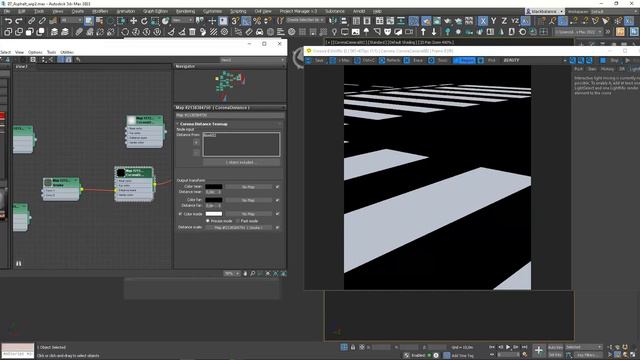This screenshot has height=360, width=640.
Task: Click Refresh in the Corona frame buffer
Action: pyautogui.click(x=389, y=60)
